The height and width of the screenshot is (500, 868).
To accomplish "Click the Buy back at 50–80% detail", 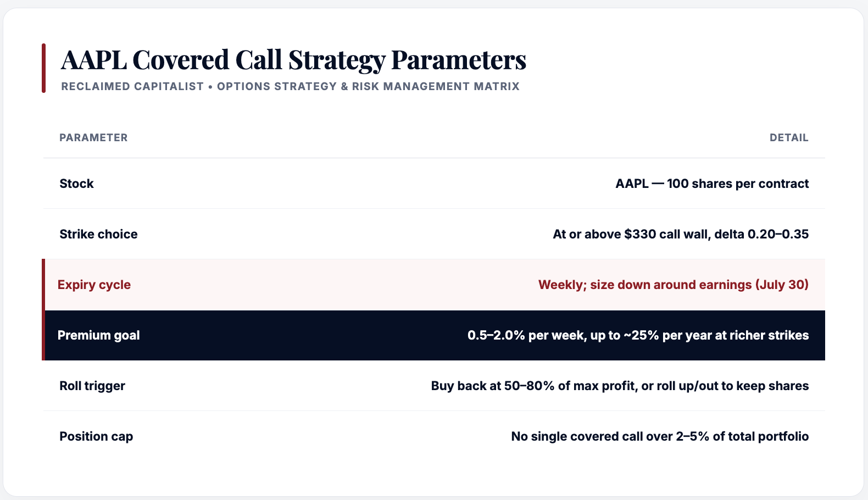I will click(620, 386).
